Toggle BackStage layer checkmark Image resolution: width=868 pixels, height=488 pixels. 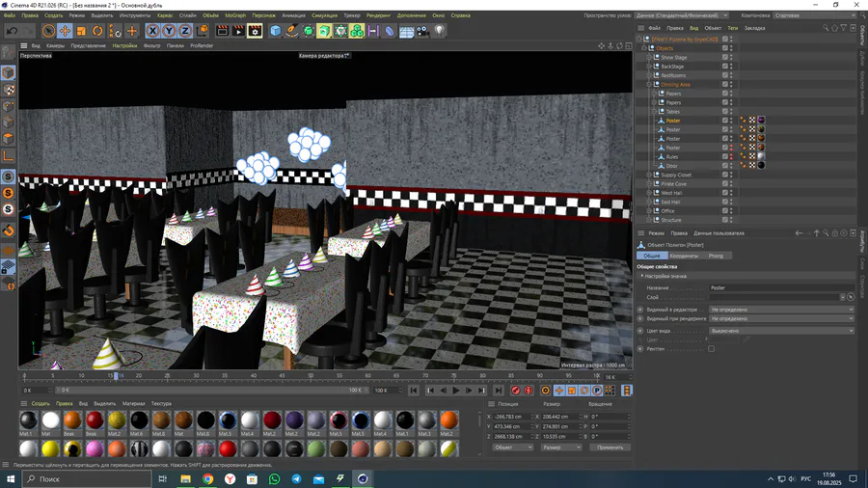point(724,67)
